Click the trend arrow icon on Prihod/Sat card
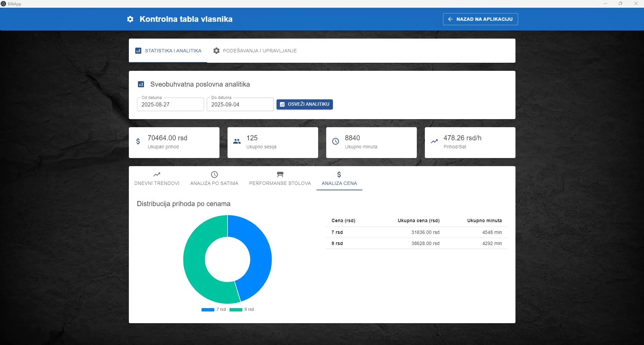The image size is (644, 345). (x=434, y=141)
